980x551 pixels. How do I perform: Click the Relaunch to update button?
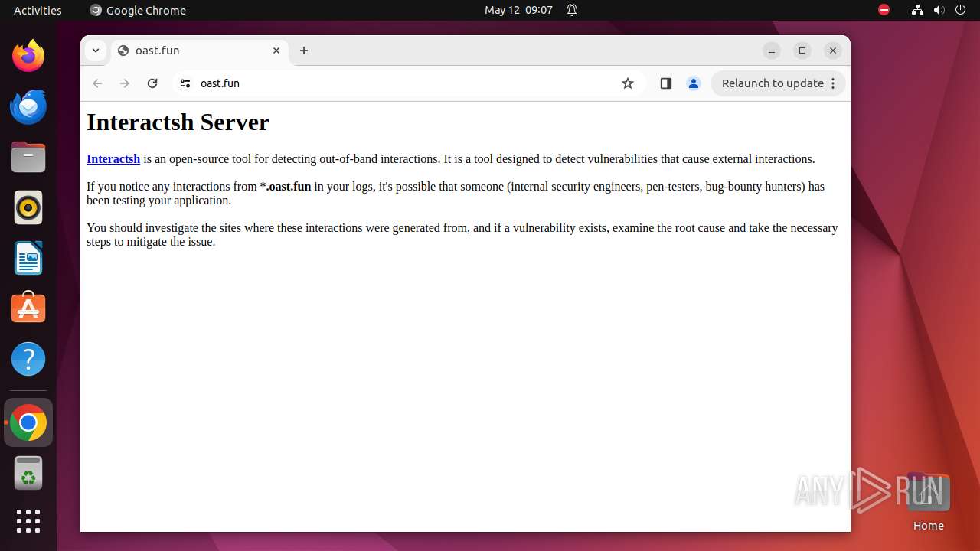point(778,83)
